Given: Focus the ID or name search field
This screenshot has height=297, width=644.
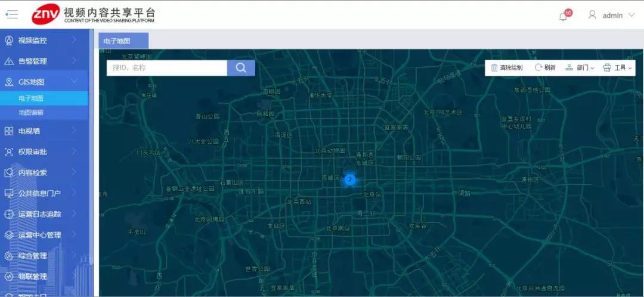Looking at the screenshot, I should (167, 68).
